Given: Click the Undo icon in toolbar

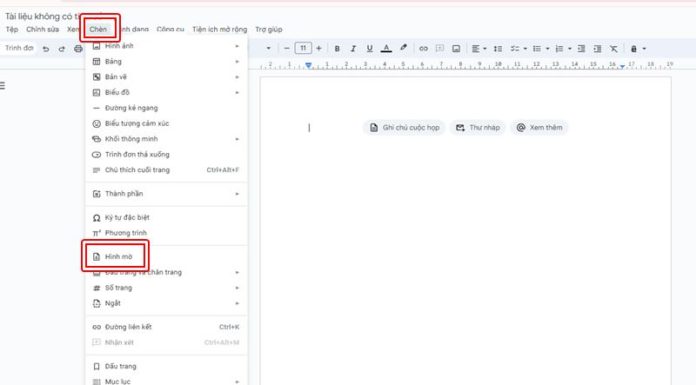Looking at the screenshot, I should pos(46,49).
